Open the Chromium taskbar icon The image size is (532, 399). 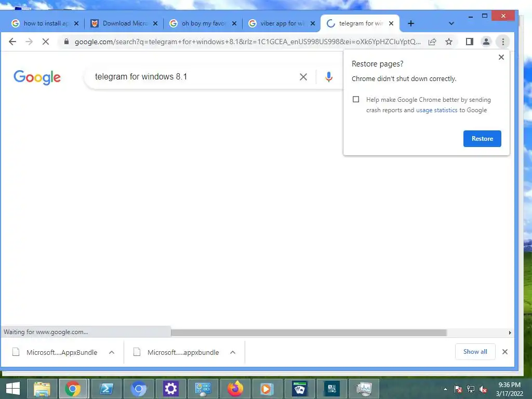(x=138, y=389)
